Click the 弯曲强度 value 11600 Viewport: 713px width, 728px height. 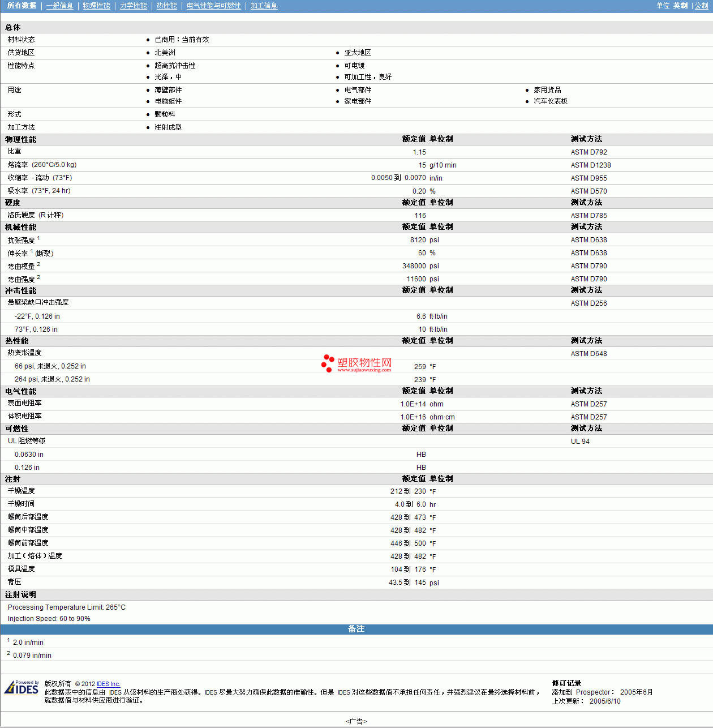tap(416, 279)
